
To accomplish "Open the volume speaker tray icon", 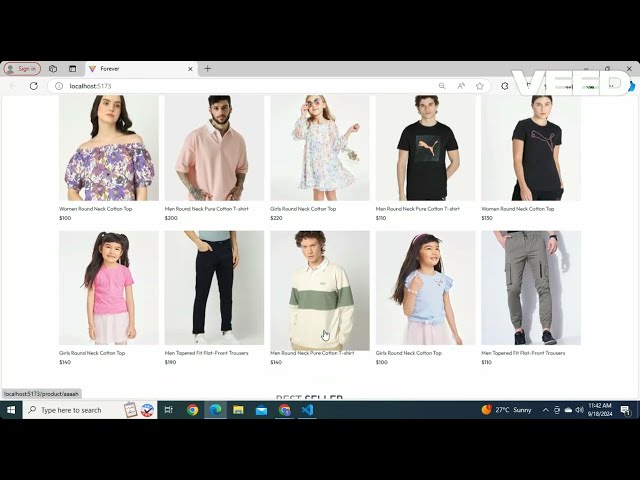I will click(579, 410).
